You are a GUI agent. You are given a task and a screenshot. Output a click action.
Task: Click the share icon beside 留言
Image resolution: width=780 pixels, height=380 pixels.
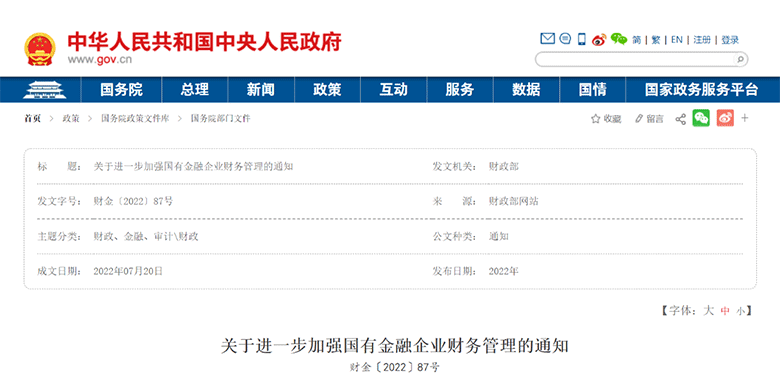[681, 119]
